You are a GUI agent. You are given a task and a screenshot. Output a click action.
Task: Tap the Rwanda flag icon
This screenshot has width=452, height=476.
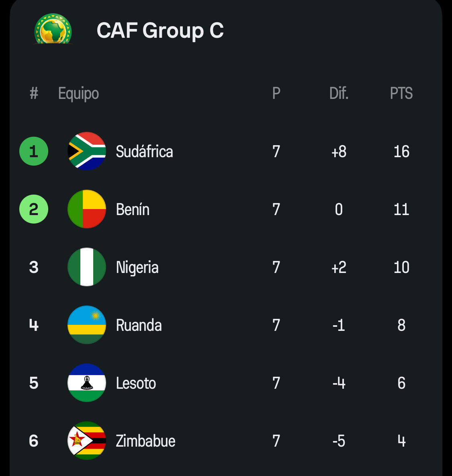tap(87, 325)
